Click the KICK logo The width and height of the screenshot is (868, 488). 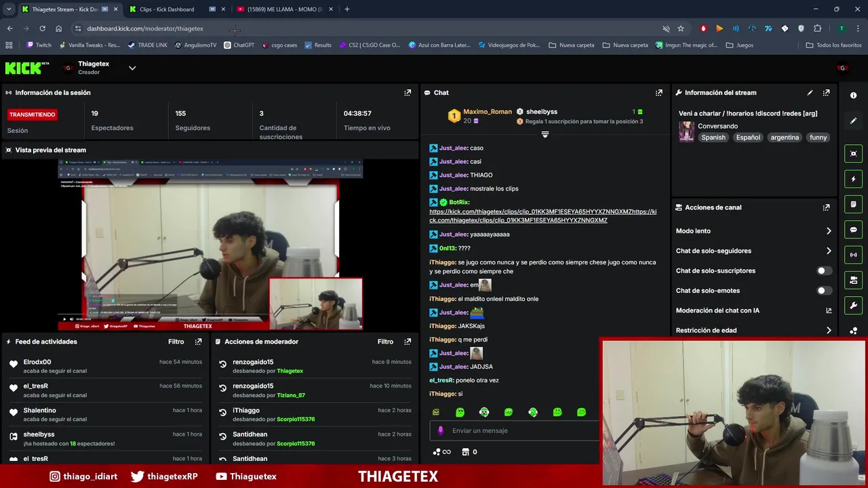tap(27, 68)
